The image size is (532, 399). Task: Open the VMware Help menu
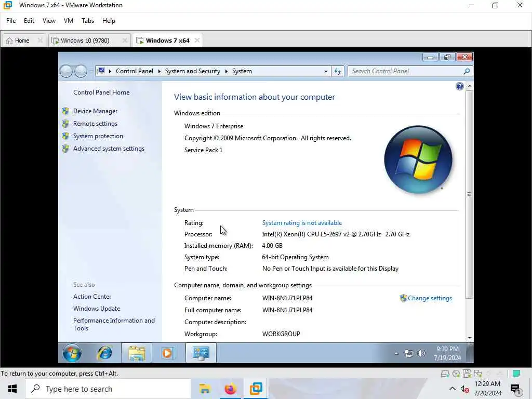109,21
